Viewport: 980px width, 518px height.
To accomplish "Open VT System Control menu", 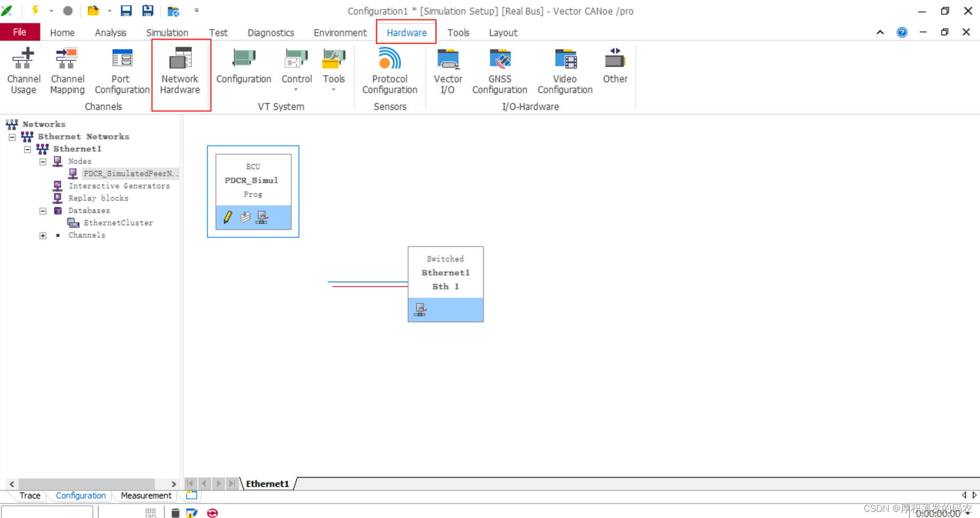I will coord(296,70).
